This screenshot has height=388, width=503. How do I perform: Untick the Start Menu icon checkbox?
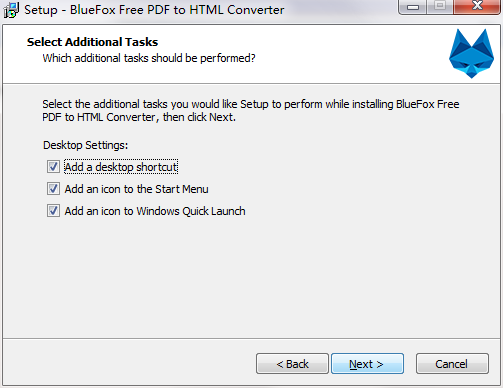(53, 189)
